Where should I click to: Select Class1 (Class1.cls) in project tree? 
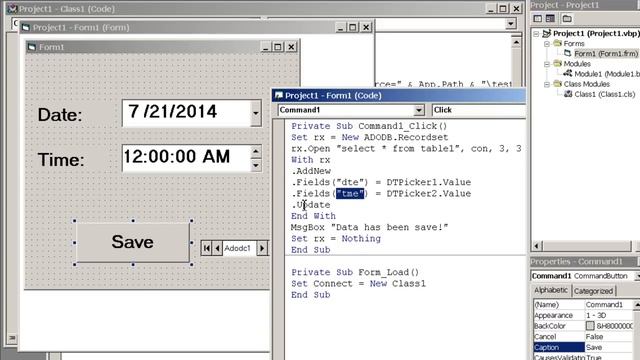click(604, 94)
